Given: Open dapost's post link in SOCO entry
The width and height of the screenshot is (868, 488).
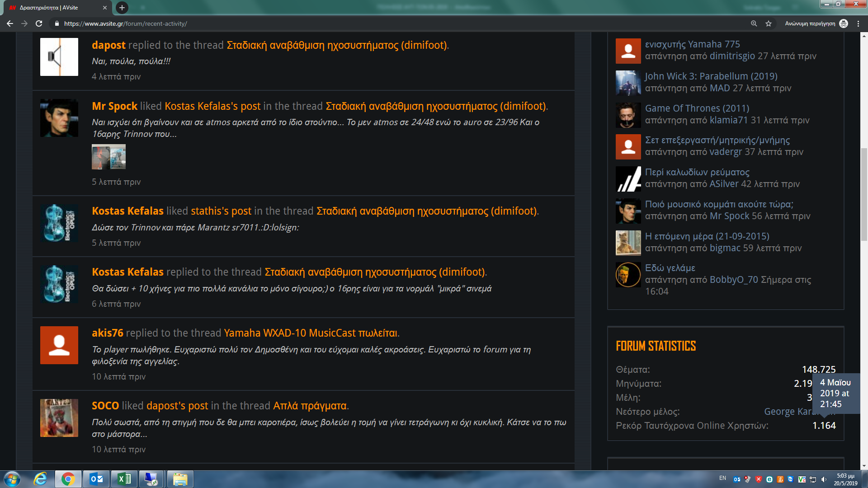Looking at the screenshot, I should coord(177,406).
